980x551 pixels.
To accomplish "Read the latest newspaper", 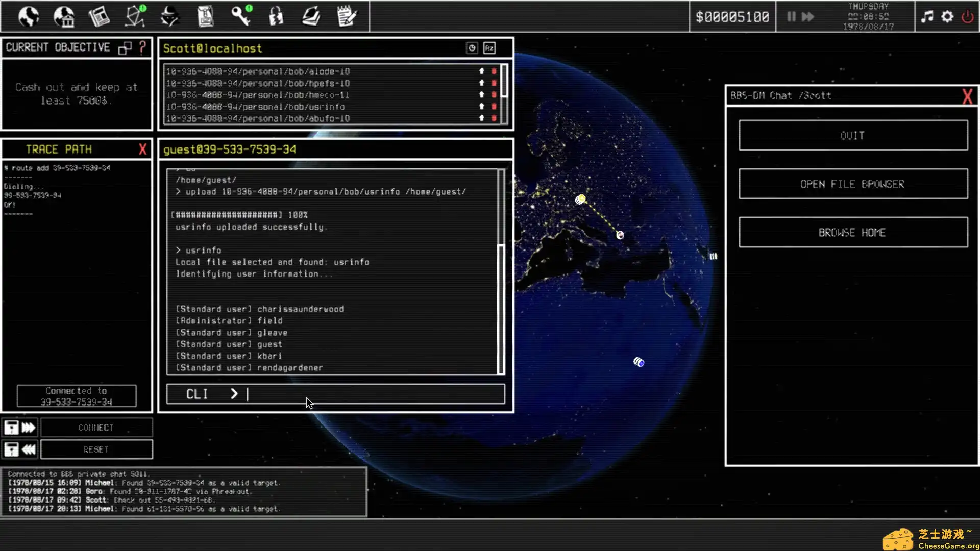I will click(99, 16).
